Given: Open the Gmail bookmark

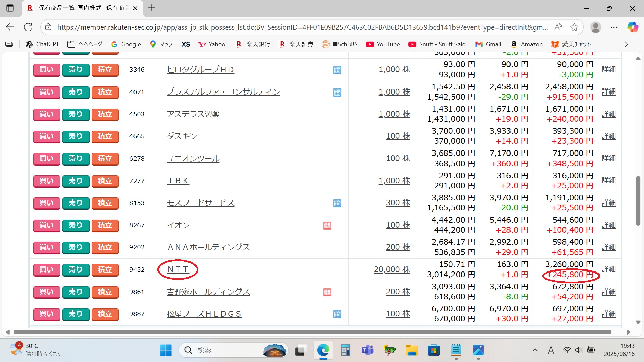Looking at the screenshot, I should 488,44.
